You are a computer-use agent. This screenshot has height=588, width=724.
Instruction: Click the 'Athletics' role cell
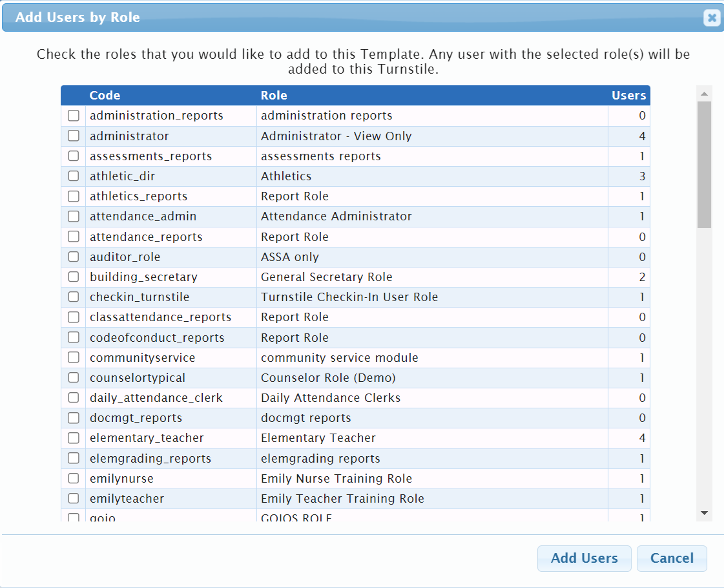point(432,176)
